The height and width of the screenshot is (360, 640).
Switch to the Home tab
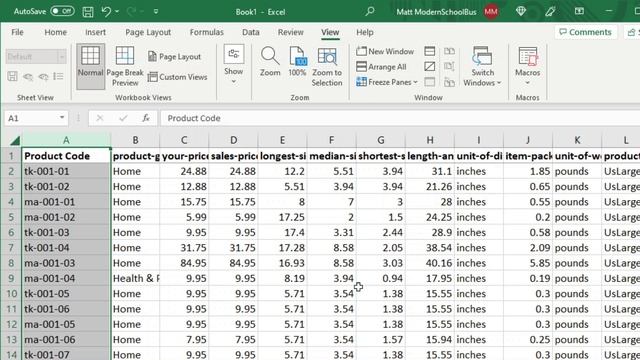56,32
